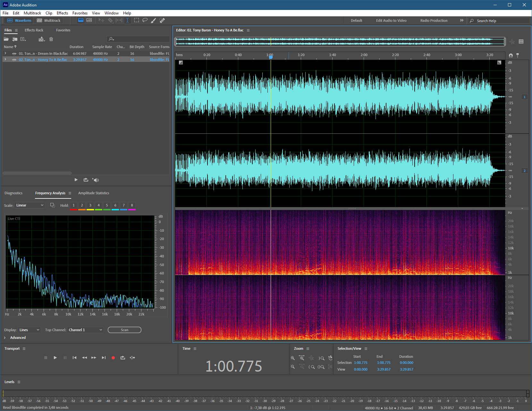Open the Scale Linear dropdown
The image size is (532, 411).
[30, 205]
